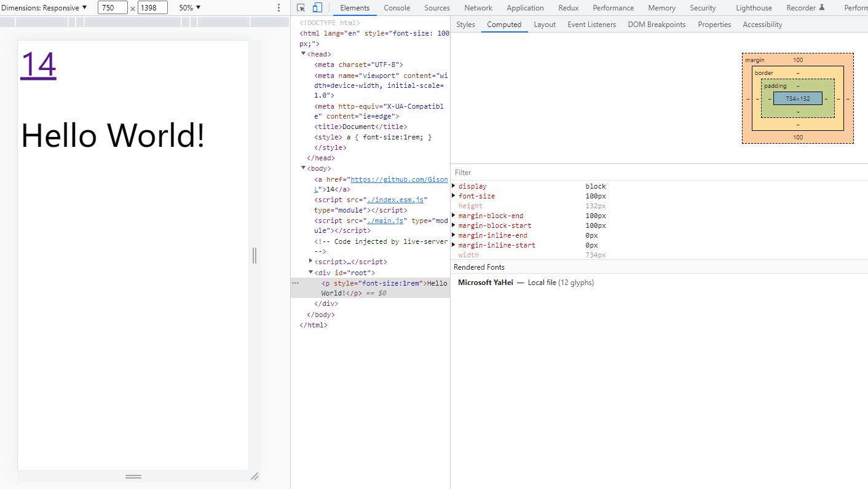
Task: Switch to the Event Listeners tab
Action: click(591, 25)
